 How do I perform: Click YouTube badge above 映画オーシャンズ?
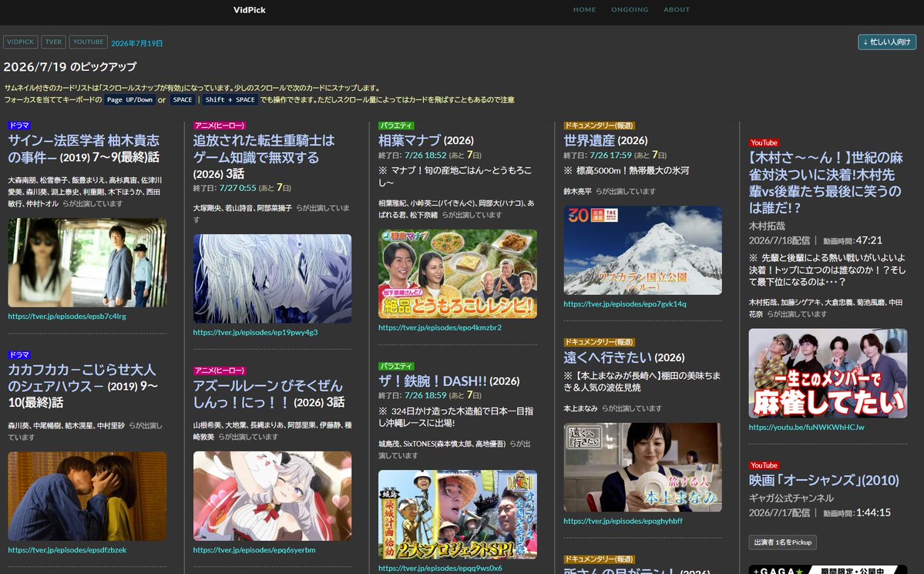(x=764, y=465)
